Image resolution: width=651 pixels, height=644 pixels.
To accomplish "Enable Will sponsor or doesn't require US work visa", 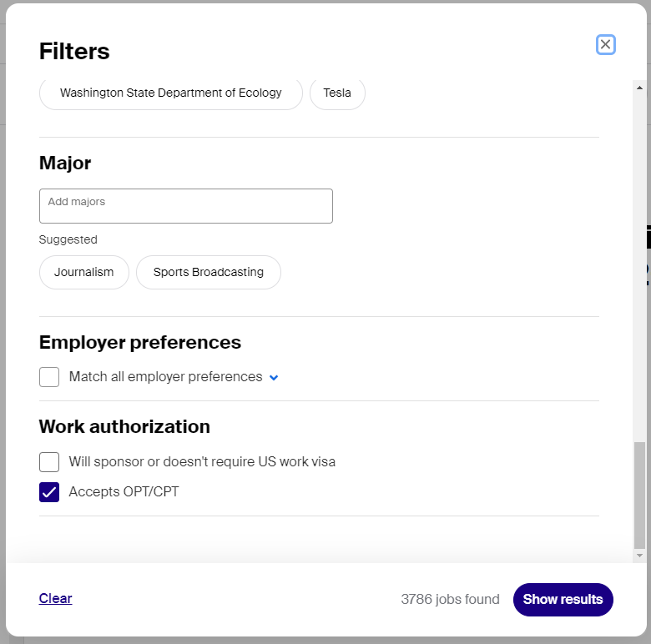I will coord(49,462).
